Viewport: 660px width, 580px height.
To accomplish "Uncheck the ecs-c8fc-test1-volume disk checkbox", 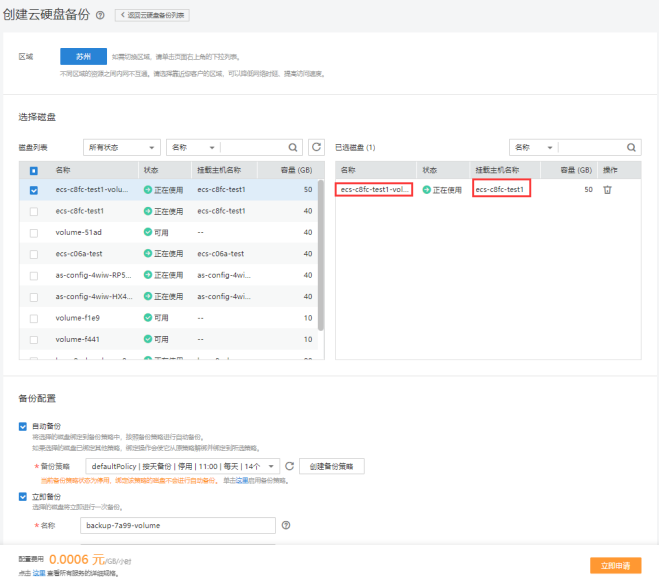I will click(34, 189).
